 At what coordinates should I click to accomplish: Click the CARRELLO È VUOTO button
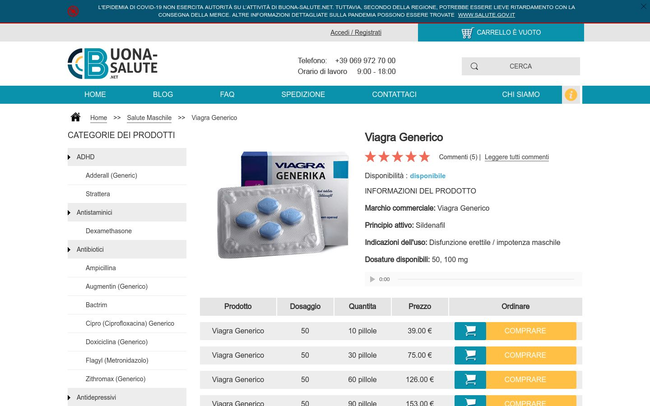(501, 32)
